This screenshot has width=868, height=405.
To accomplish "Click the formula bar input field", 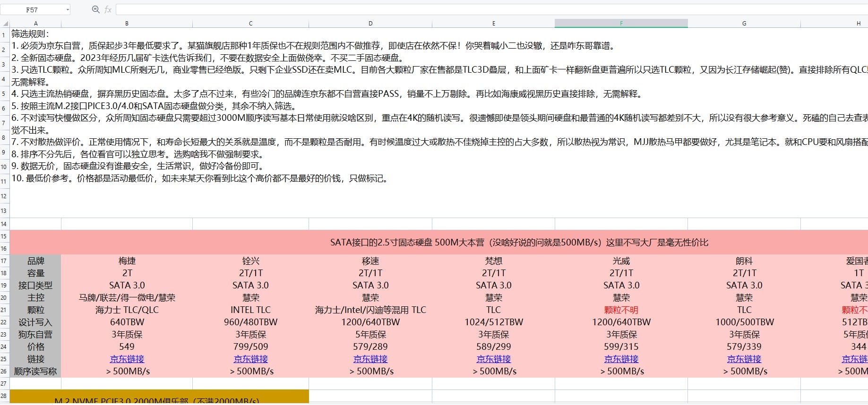I will click(491, 9).
